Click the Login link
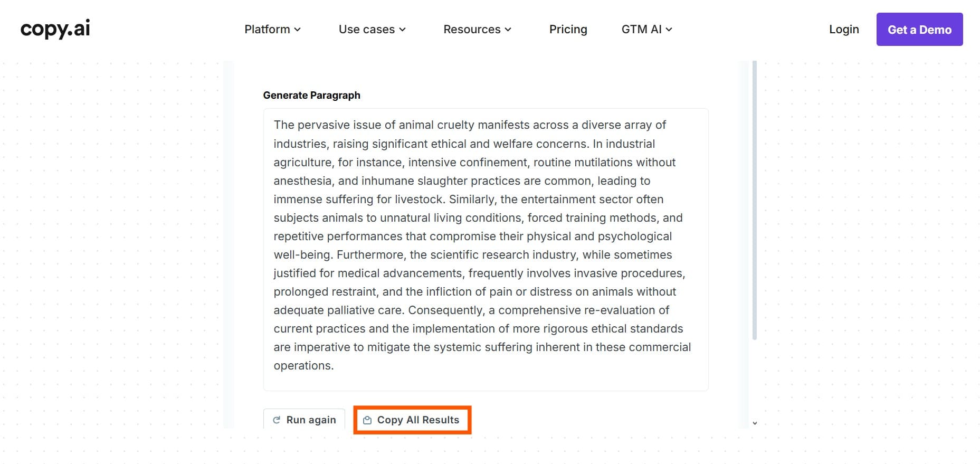The height and width of the screenshot is (464, 980). (x=844, y=30)
